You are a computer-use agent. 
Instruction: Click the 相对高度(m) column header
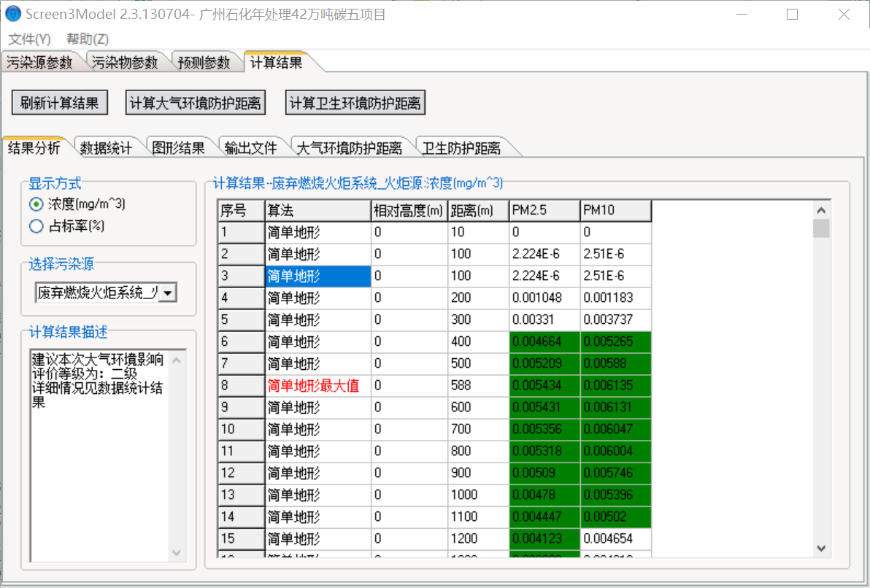point(409,210)
